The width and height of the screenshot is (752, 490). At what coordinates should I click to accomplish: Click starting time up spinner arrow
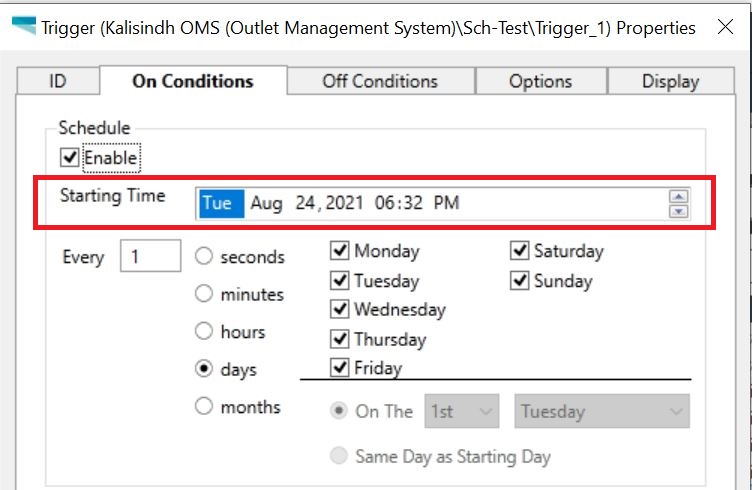[679, 197]
